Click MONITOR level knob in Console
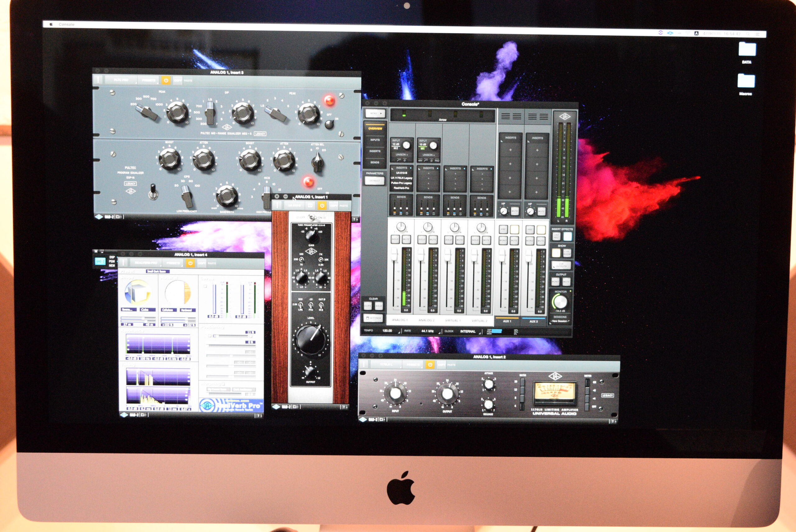Screen dimensions: 796x532 560,301
